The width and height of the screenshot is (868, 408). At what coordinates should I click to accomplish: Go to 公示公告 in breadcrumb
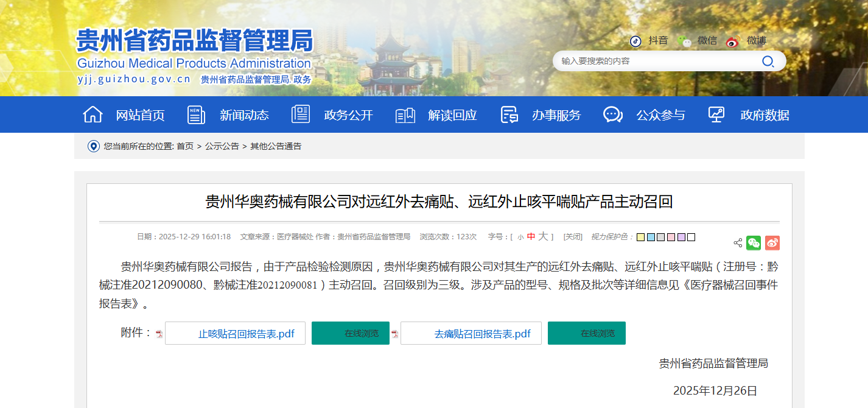(x=222, y=146)
